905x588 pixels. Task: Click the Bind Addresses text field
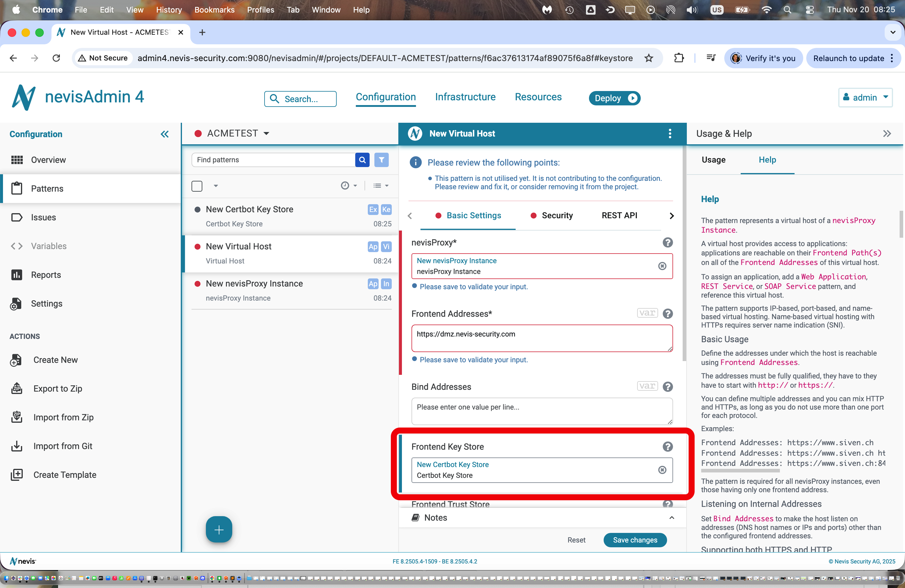click(x=541, y=411)
